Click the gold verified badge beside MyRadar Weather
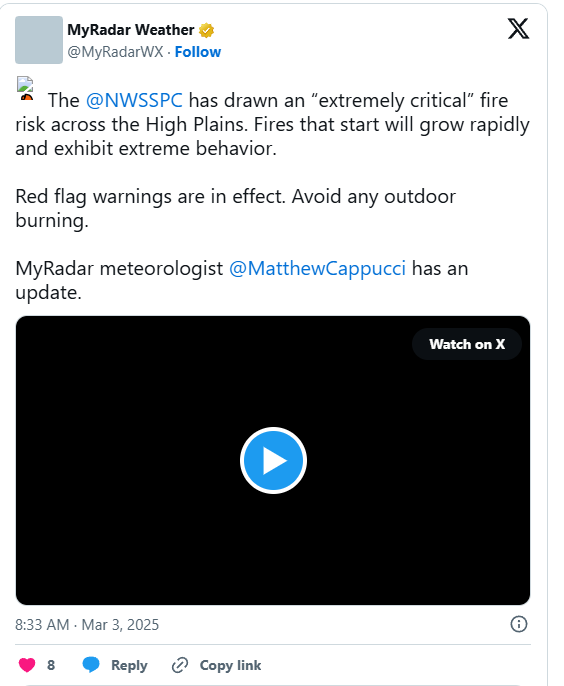The height and width of the screenshot is (686, 564). coord(207,30)
